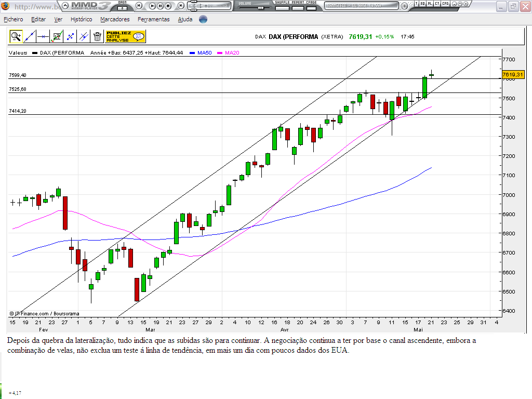Screen dimensions: 532x399
Task: Click the Winamp seek bar
Action: point(210,6)
